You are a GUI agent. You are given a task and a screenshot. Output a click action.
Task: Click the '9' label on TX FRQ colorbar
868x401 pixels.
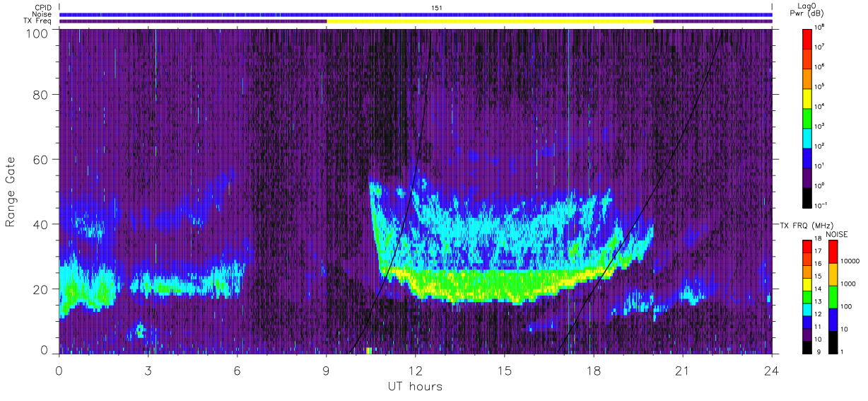pos(818,353)
